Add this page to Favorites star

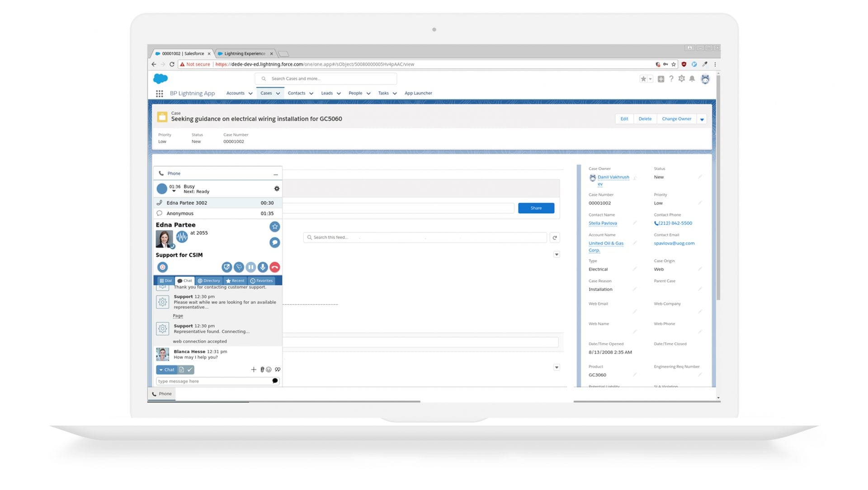click(643, 79)
